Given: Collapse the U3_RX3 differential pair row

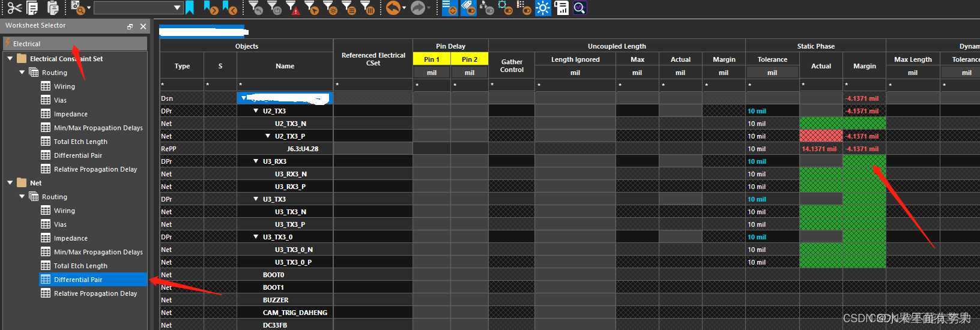Looking at the screenshot, I should pyautogui.click(x=256, y=161).
